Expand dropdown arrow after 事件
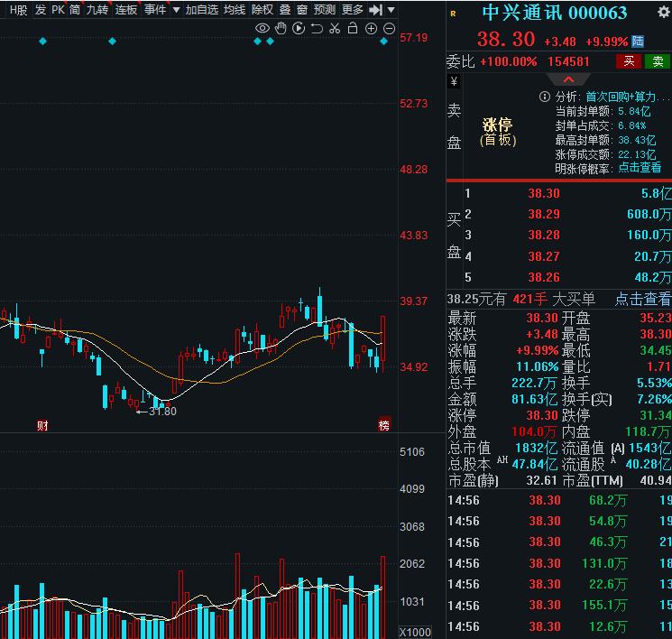The image size is (672, 639). pyautogui.click(x=176, y=10)
